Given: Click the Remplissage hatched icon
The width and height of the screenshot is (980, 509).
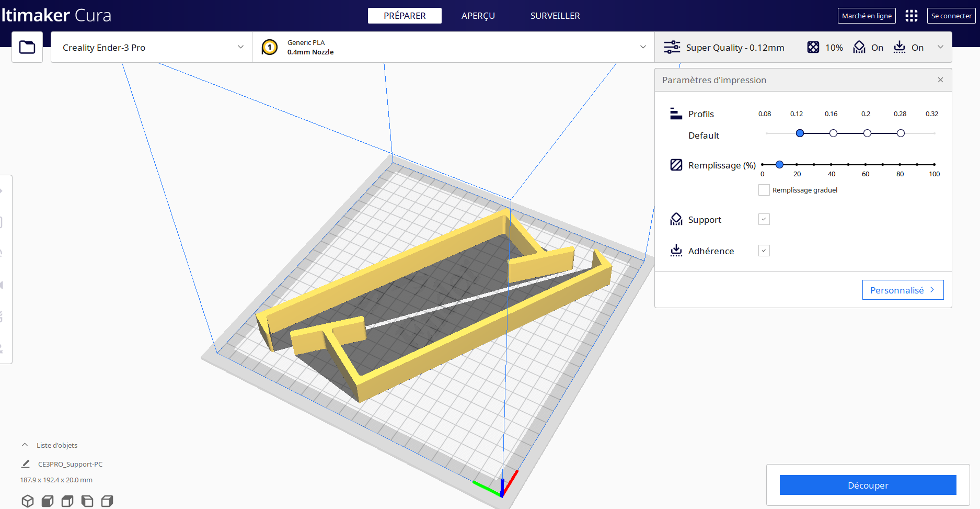Looking at the screenshot, I should point(676,165).
